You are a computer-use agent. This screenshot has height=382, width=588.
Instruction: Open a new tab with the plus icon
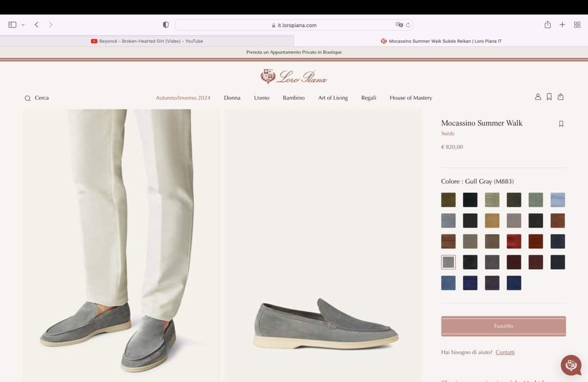pos(562,25)
